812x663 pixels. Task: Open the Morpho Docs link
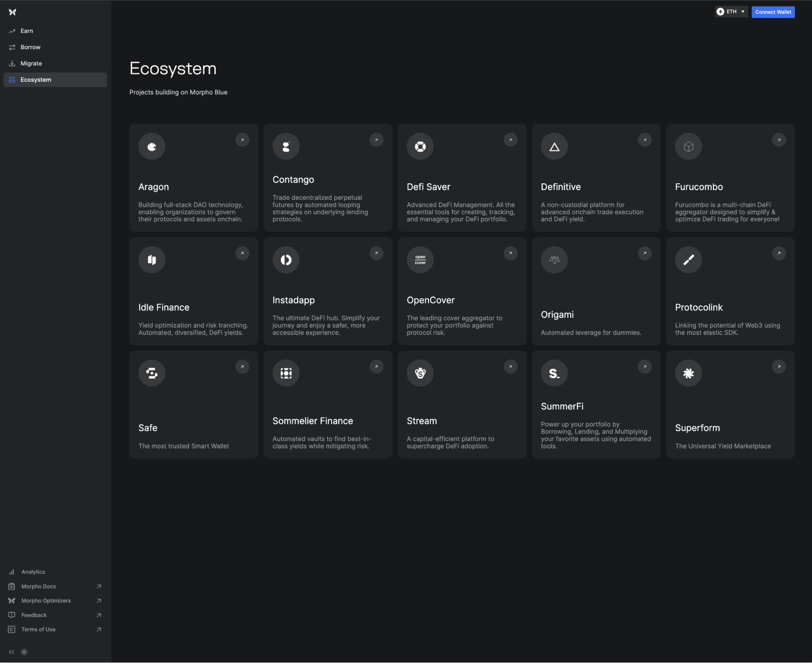39,586
